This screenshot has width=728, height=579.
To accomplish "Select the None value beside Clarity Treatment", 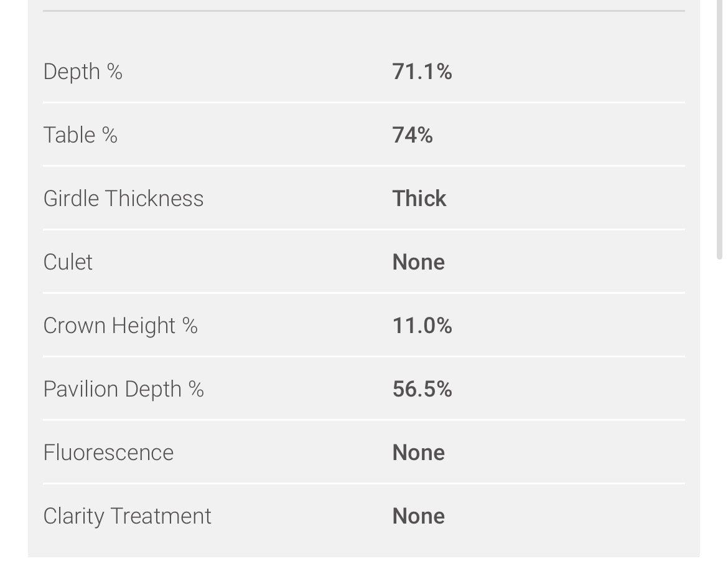I will 418,516.
